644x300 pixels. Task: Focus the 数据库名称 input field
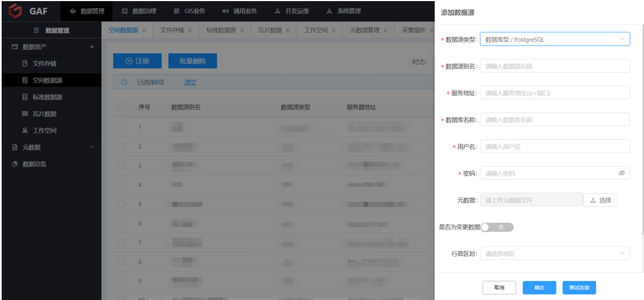click(555, 119)
